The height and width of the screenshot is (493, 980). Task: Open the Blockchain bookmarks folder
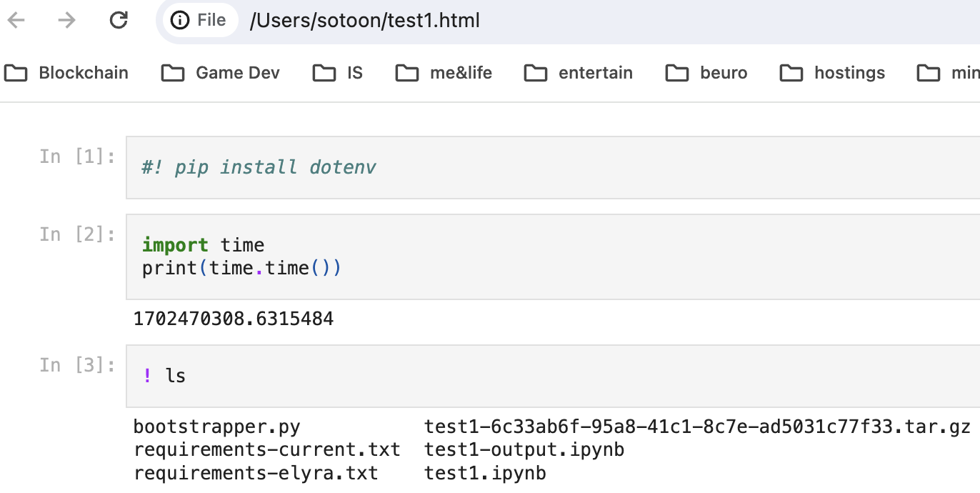pos(66,73)
